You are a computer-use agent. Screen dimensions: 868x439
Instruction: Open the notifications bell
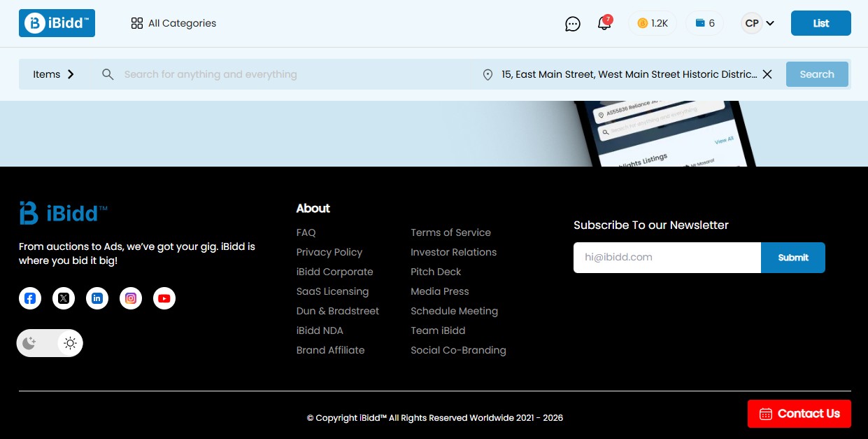(604, 23)
